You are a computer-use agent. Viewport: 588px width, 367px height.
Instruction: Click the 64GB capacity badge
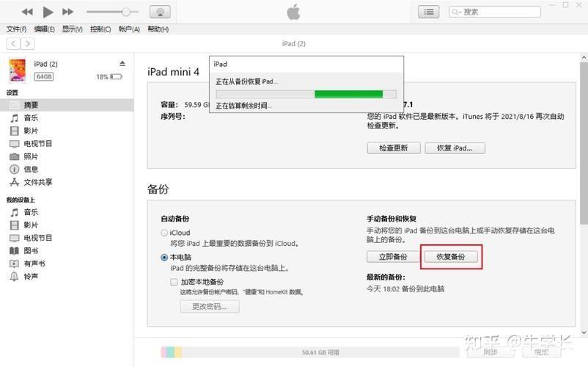pyautogui.click(x=44, y=77)
